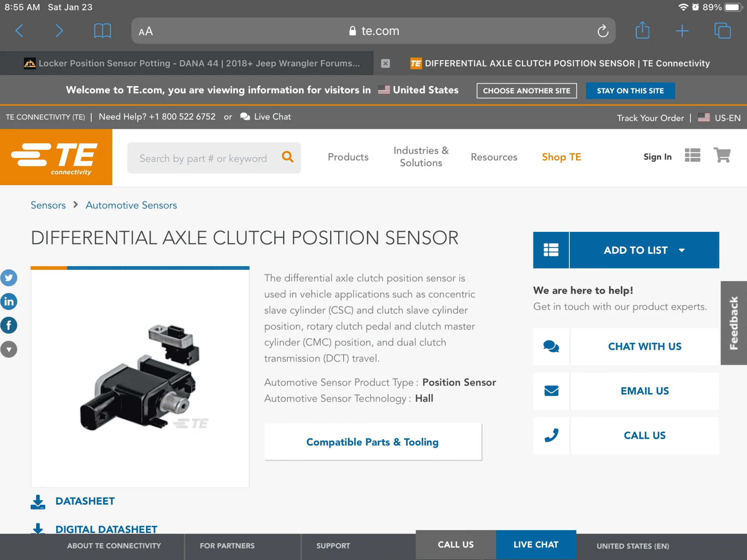Open the parts list icon in header
747x560 pixels.
click(692, 155)
